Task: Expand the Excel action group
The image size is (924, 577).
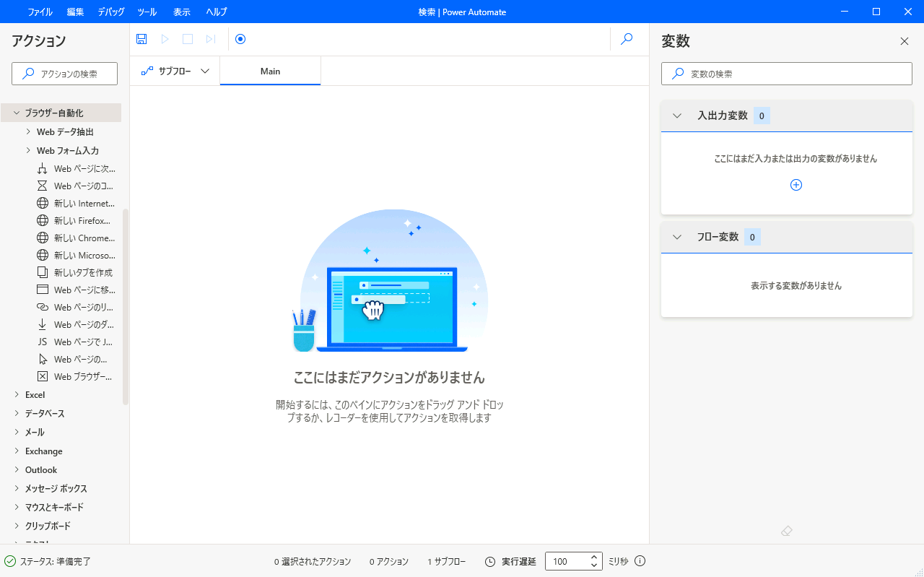Action: click(x=17, y=395)
